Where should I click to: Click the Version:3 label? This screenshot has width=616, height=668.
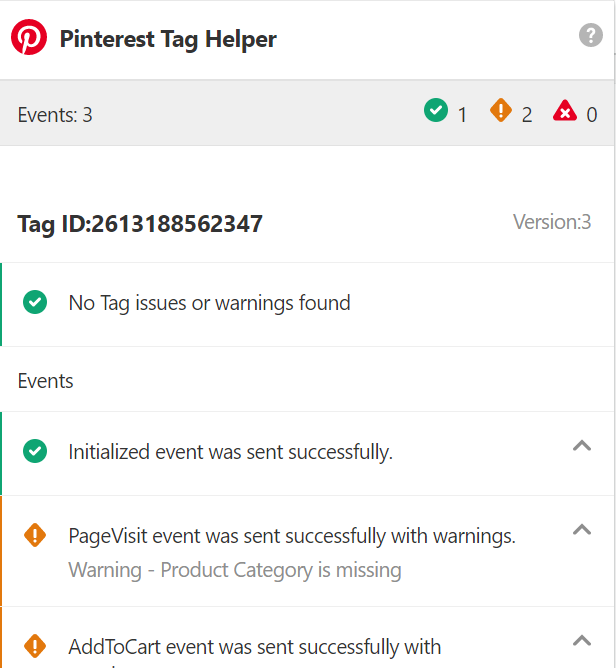click(552, 222)
